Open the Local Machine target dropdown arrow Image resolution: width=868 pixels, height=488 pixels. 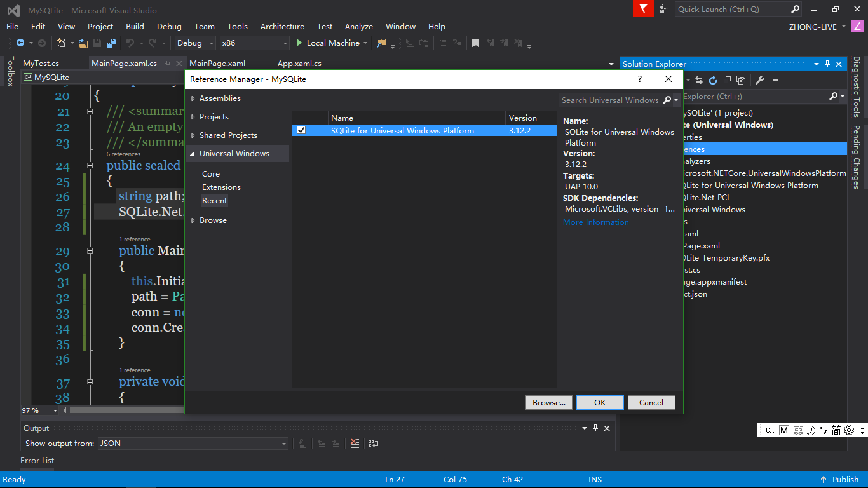click(365, 43)
